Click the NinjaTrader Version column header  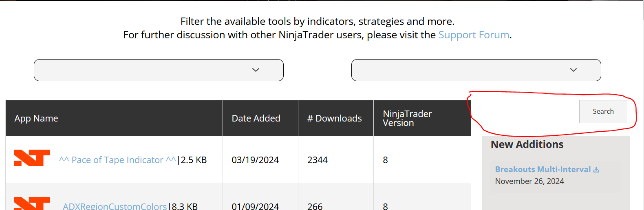pos(407,118)
